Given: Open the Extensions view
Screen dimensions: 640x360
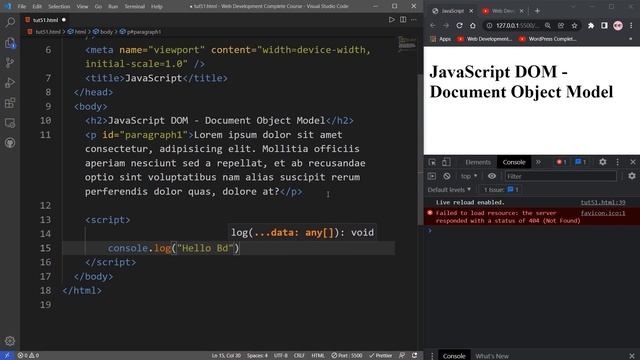Looking at the screenshot, I should [x=10, y=102].
